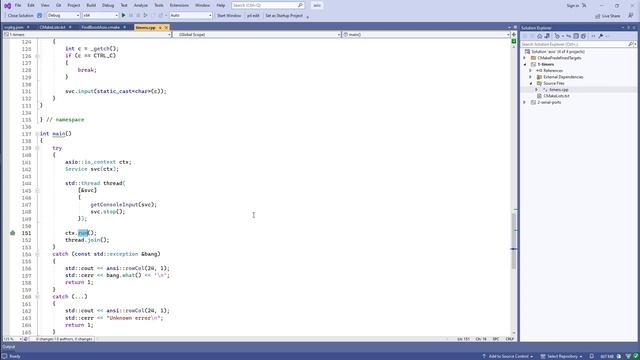Click the Close Solution button
Image resolution: width=640 pixels, height=360 pixels.
pyautogui.click(x=20, y=16)
